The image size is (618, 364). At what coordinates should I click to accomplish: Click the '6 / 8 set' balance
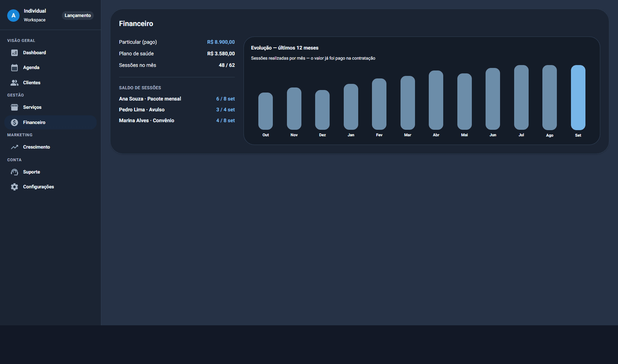point(225,99)
